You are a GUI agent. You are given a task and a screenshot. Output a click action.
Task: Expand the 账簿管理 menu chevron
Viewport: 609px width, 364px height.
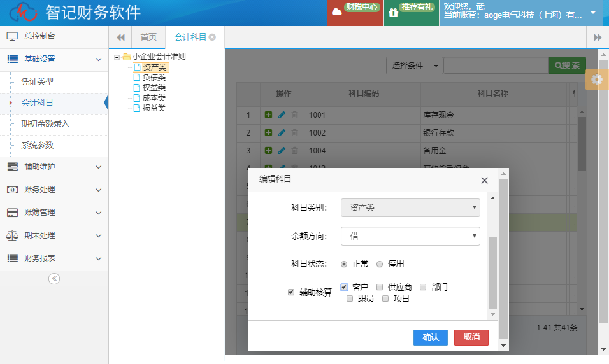[99, 213]
